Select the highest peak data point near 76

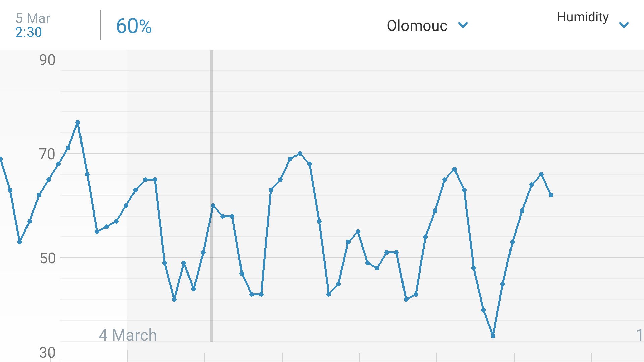(x=78, y=122)
